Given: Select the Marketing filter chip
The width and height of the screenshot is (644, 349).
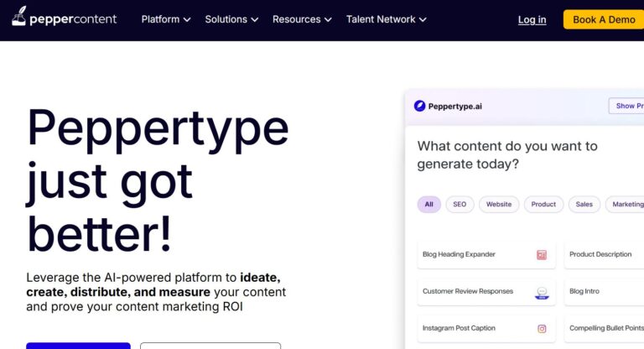Looking at the screenshot, I should click(x=625, y=205).
